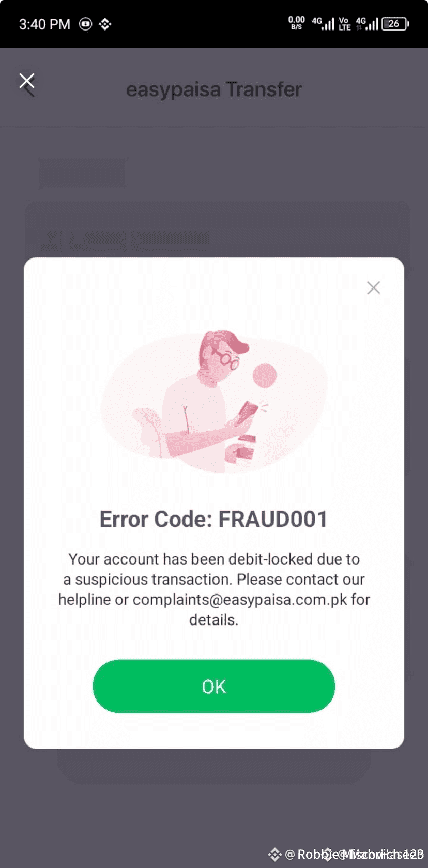Image resolution: width=428 pixels, height=868 pixels.
Task: Tap the VoLTE status icon
Action: [x=344, y=24]
